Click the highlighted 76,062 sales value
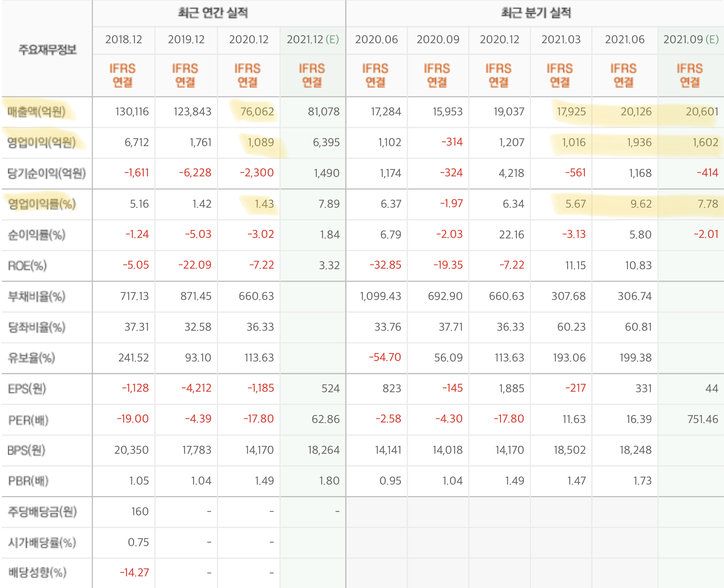The image size is (724, 588). (257, 112)
